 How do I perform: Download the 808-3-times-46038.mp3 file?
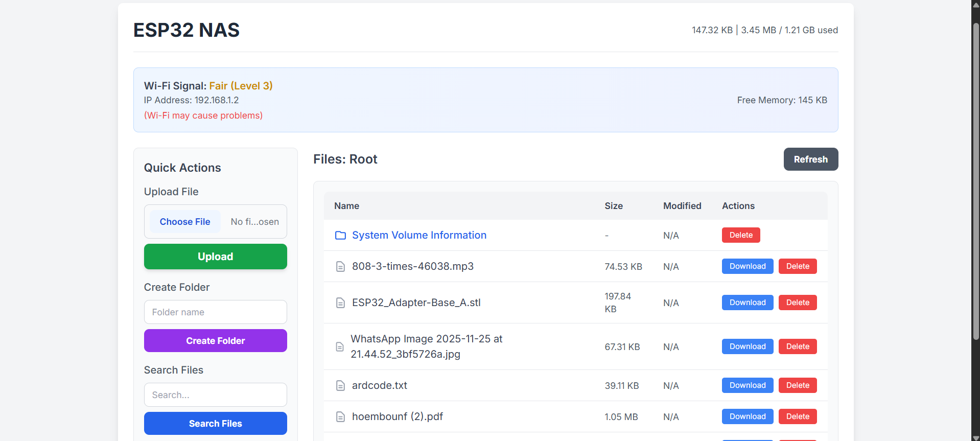tap(747, 266)
